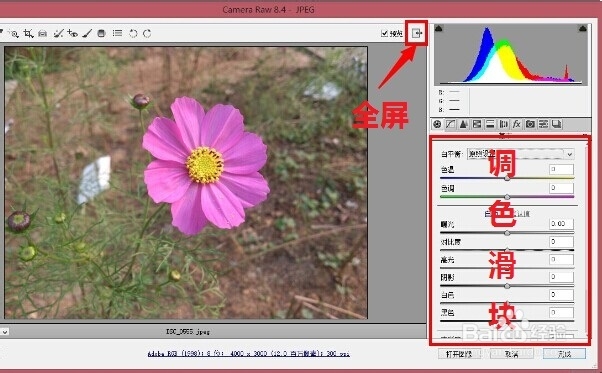
Task: Click the Shadows (阴影) slider handle
Action: 507,286
